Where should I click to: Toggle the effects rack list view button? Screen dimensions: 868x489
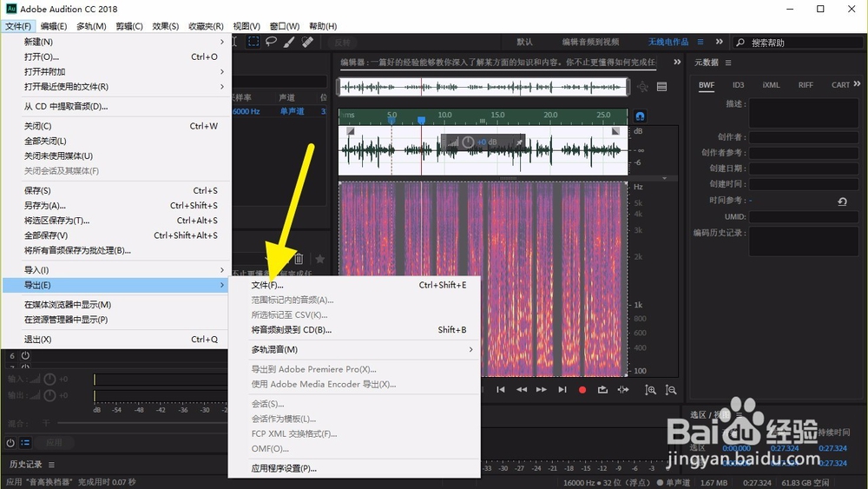(x=25, y=442)
